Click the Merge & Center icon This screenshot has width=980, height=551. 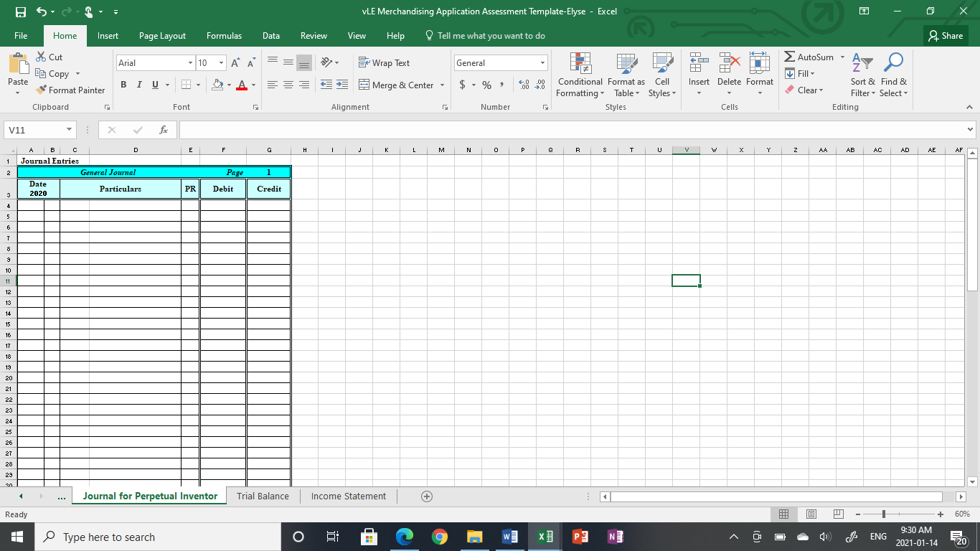point(365,85)
